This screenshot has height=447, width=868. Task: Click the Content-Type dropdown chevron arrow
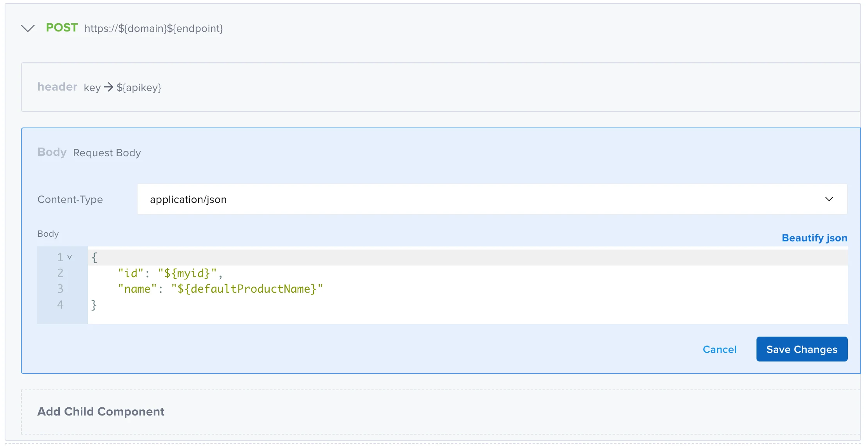pos(829,199)
